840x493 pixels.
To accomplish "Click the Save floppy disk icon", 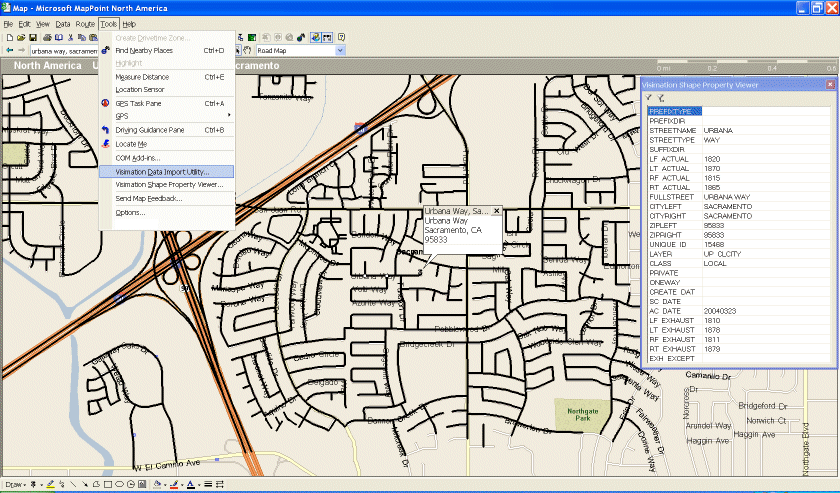I will click(33, 38).
